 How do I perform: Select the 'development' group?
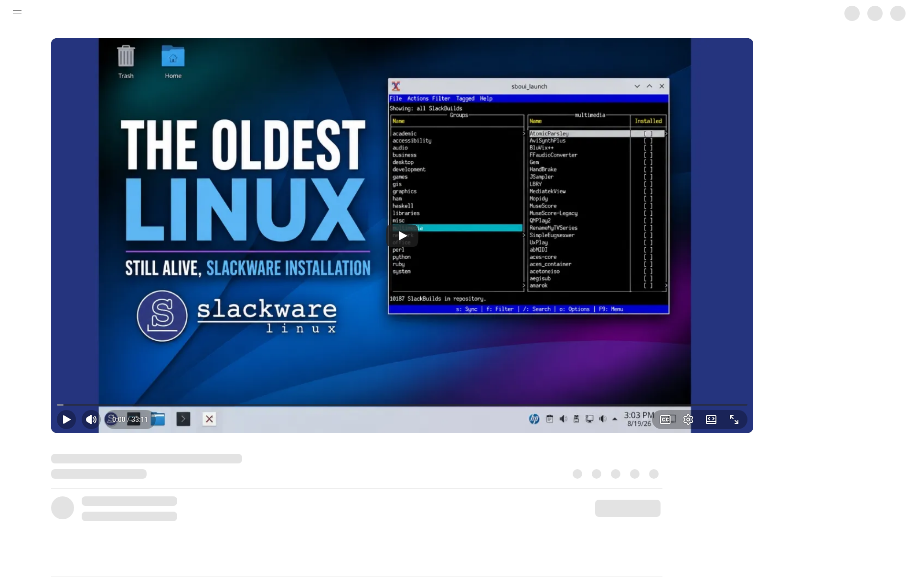pos(409,169)
